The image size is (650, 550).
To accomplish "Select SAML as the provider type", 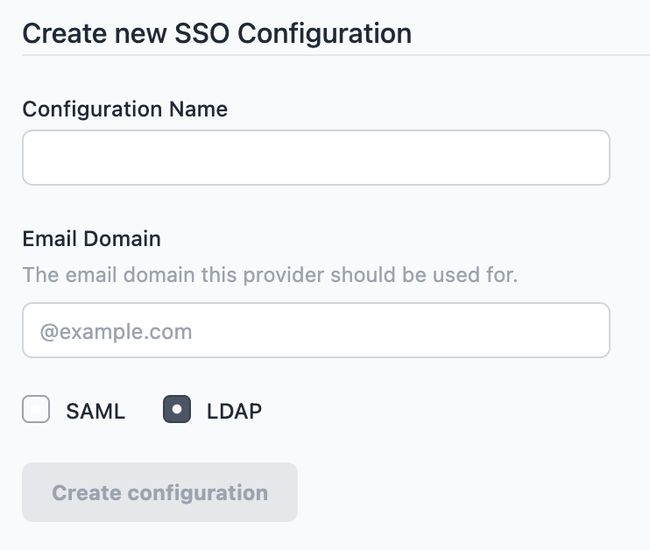I will click(x=36, y=410).
